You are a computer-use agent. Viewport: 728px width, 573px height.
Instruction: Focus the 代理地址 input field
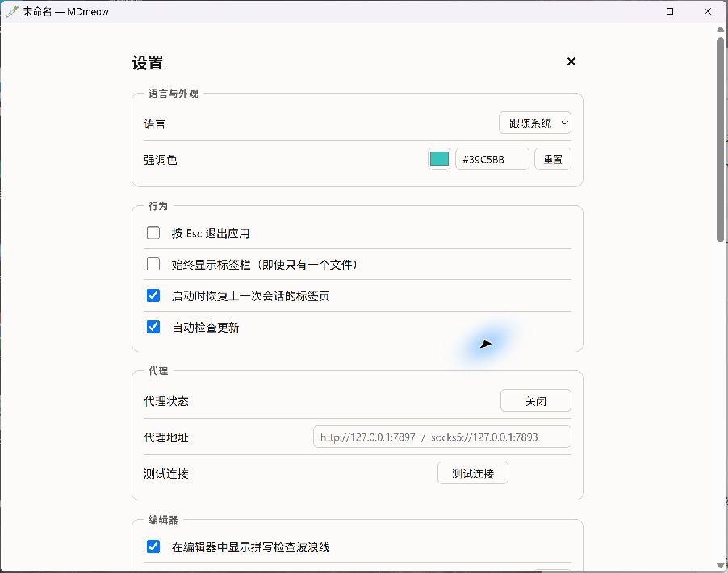pyautogui.click(x=442, y=437)
